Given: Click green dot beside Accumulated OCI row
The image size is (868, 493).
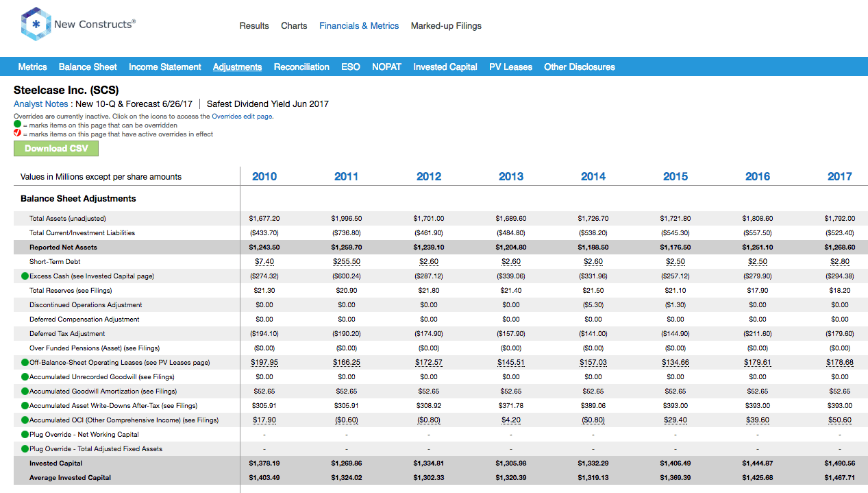Looking at the screenshot, I should 25,420.
